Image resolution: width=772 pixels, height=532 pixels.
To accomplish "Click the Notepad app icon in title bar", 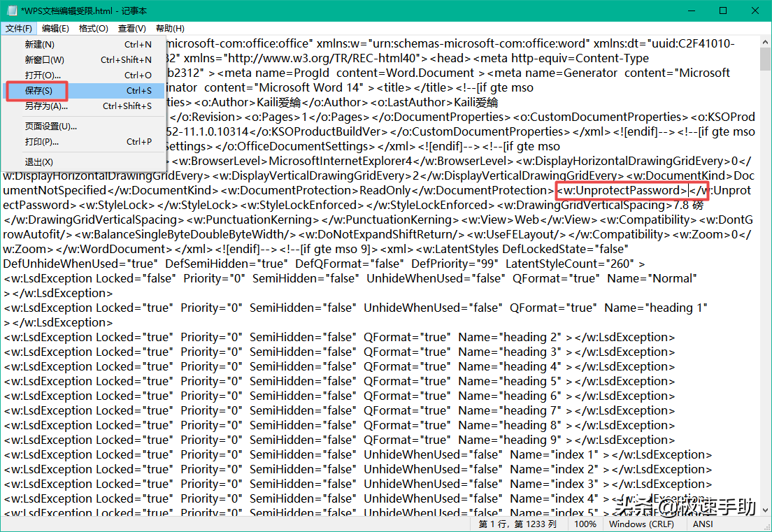I will coord(10,10).
